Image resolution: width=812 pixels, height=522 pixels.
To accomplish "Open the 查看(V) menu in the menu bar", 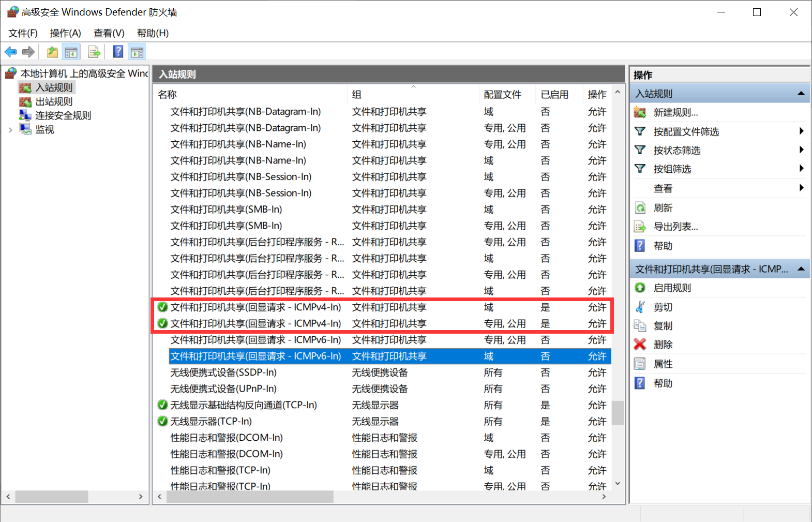I will (x=109, y=33).
